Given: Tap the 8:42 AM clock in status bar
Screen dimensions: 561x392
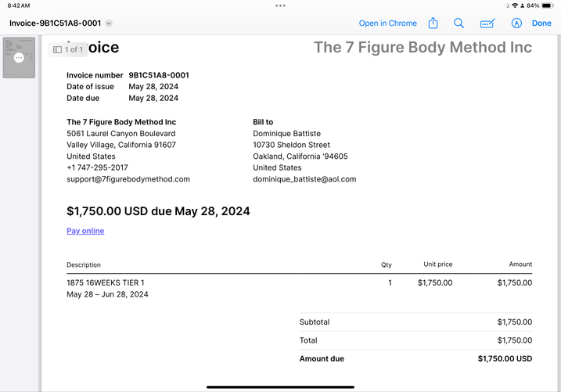Looking at the screenshot, I should (17, 5).
